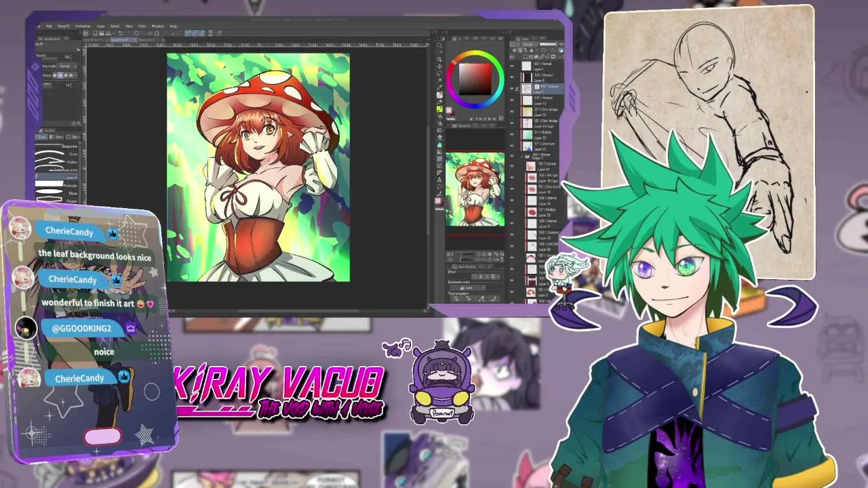Toggle Folder 1 visibility eye
868x488 pixels.
point(511,156)
